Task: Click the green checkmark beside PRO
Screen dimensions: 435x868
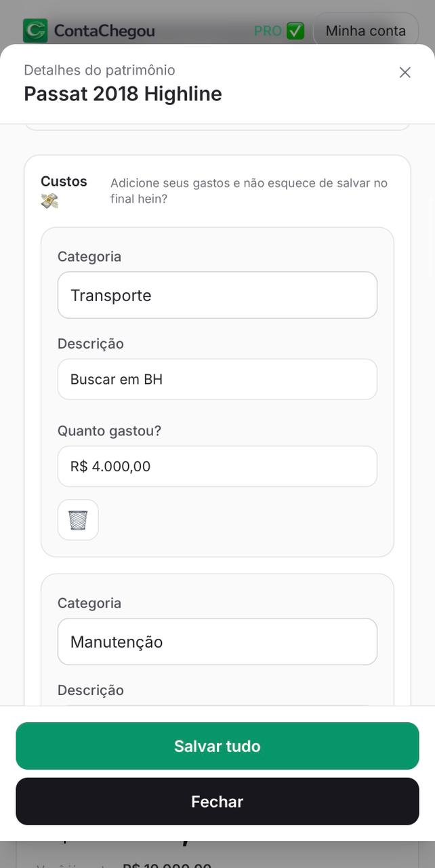Action: tap(295, 31)
